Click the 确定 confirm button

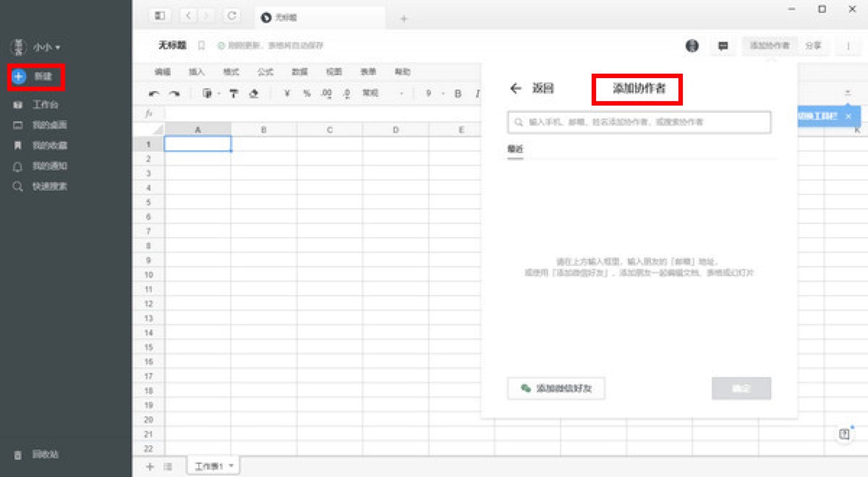(741, 388)
